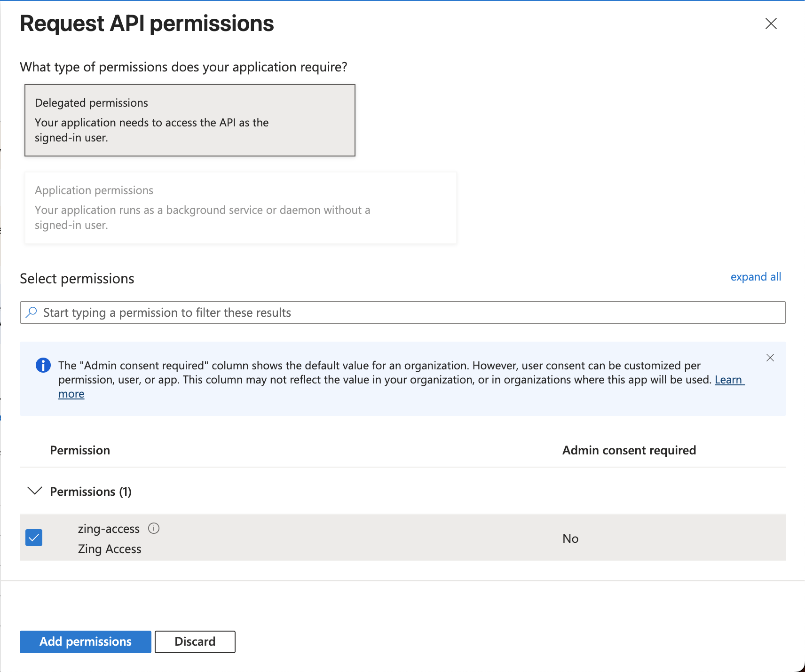Uncheck the zing-access permission checkbox

[x=34, y=538]
